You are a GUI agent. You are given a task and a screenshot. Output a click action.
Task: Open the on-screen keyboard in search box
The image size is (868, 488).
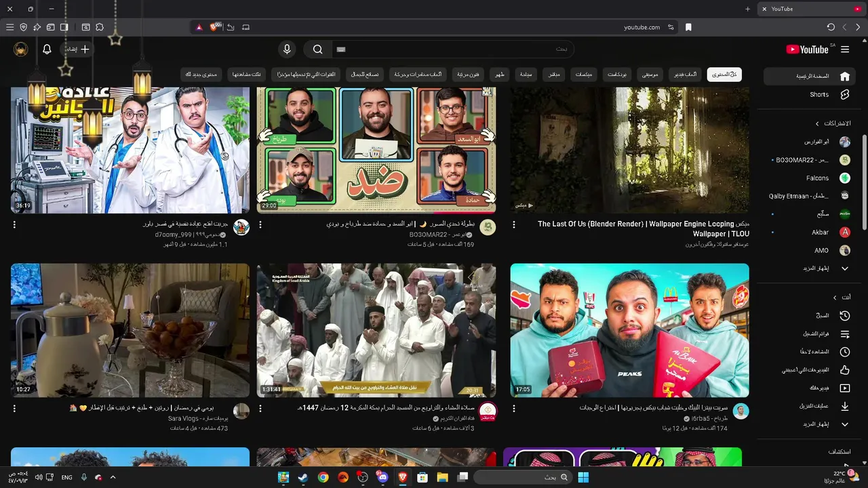tap(341, 49)
